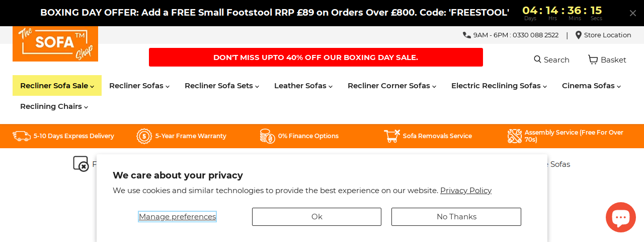This screenshot has width=644, height=242.
Task: Open the Electric Reclining Sofas menu
Action: (499, 86)
